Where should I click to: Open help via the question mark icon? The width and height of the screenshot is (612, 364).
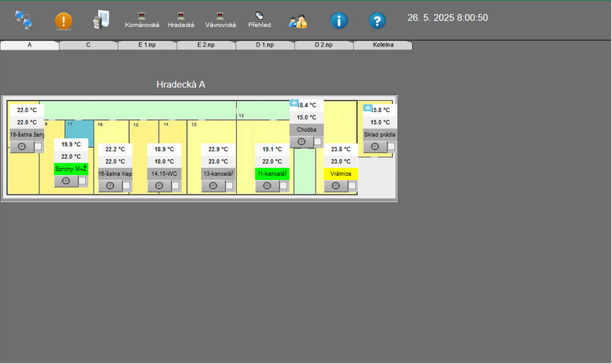pyautogui.click(x=377, y=21)
